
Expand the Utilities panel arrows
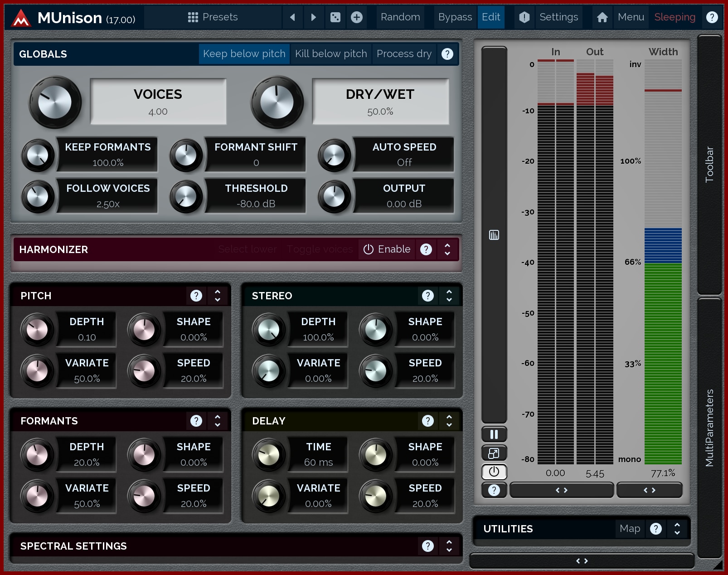(677, 529)
